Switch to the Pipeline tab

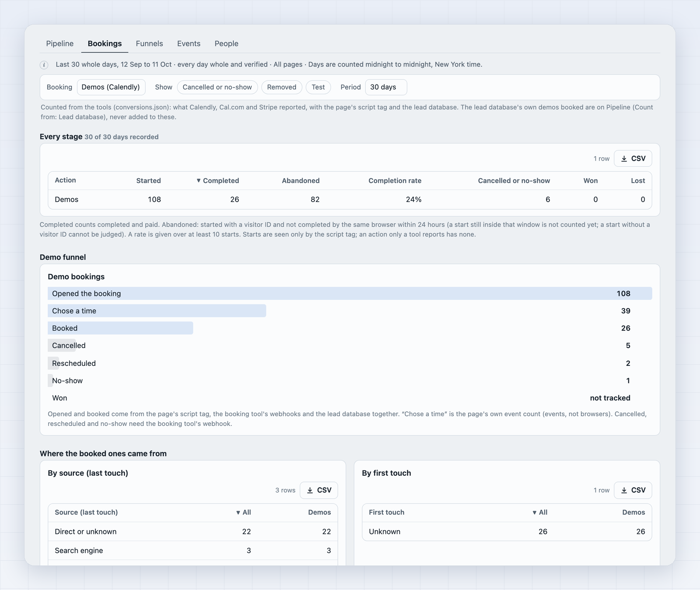pos(60,43)
